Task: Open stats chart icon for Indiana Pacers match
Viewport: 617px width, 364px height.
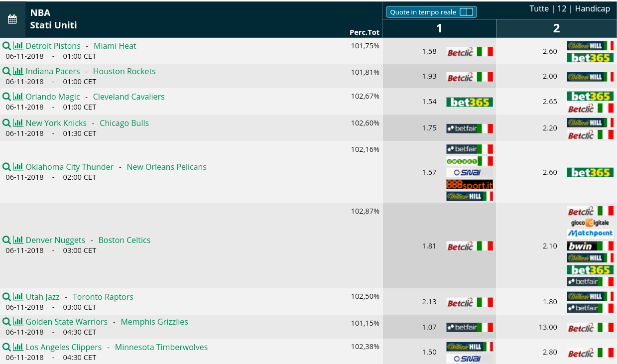Action: click(x=18, y=71)
